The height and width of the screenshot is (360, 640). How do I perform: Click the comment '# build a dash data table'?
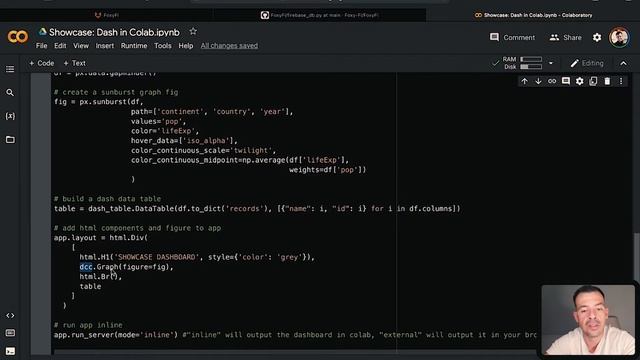coord(107,199)
